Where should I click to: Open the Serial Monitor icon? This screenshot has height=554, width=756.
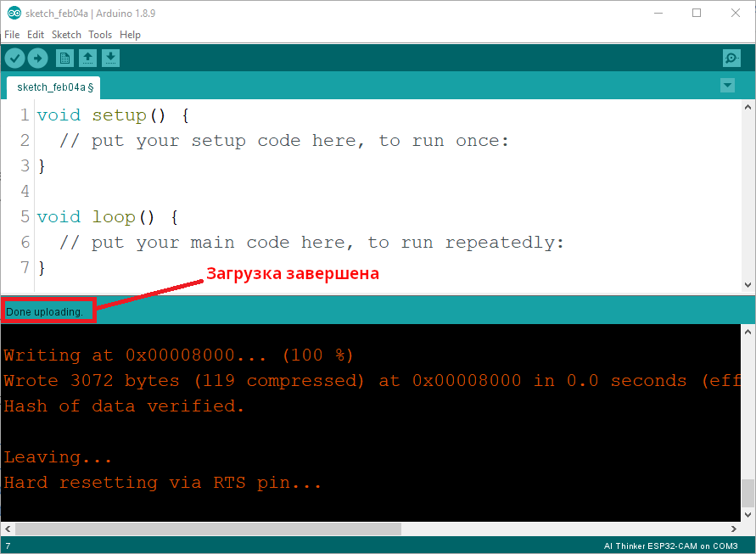click(731, 58)
